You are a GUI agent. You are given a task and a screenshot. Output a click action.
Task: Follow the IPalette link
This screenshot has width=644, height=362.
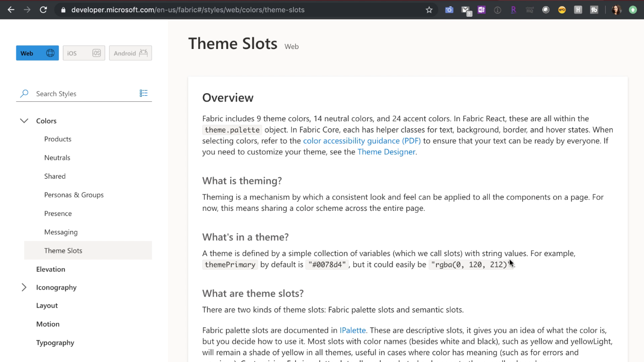[353, 330]
